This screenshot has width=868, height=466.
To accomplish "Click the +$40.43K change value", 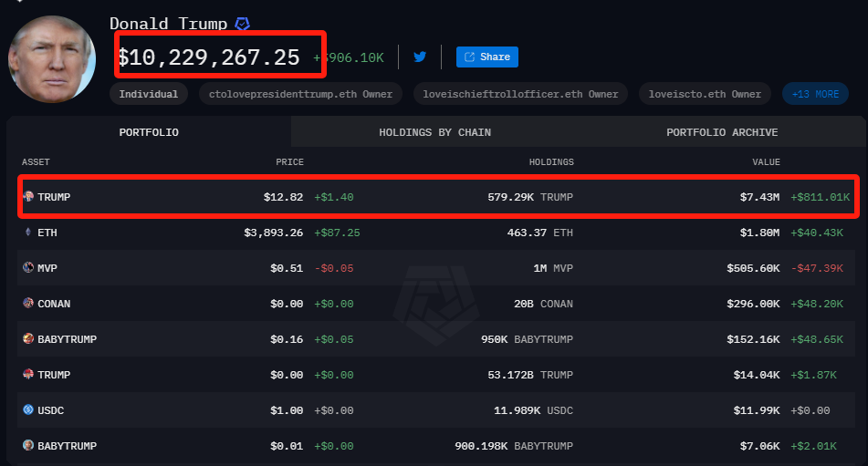I will [817, 233].
